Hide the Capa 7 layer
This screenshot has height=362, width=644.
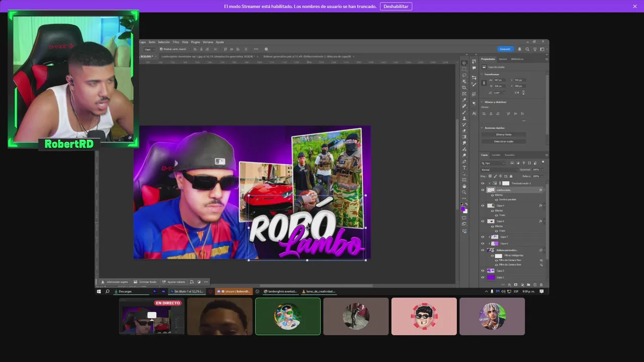(x=482, y=237)
